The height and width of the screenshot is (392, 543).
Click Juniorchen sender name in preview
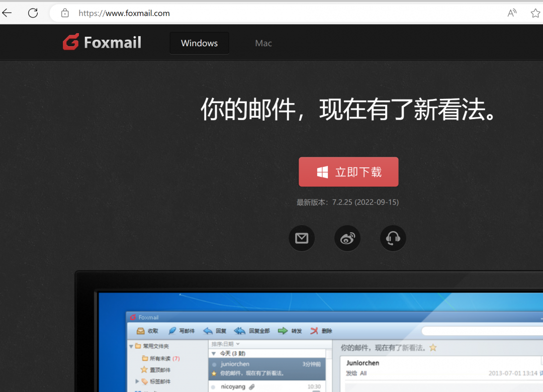click(x=363, y=363)
